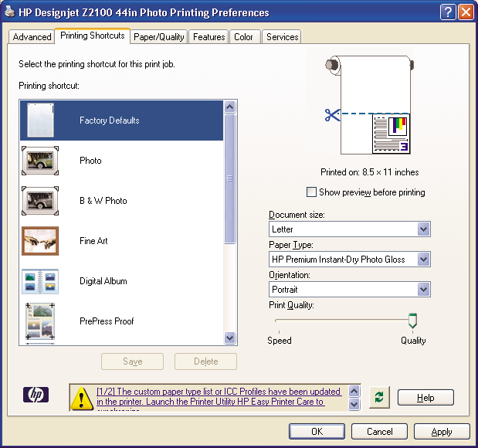
Task: Select the Factory Defaults text row
Action: click(122, 120)
